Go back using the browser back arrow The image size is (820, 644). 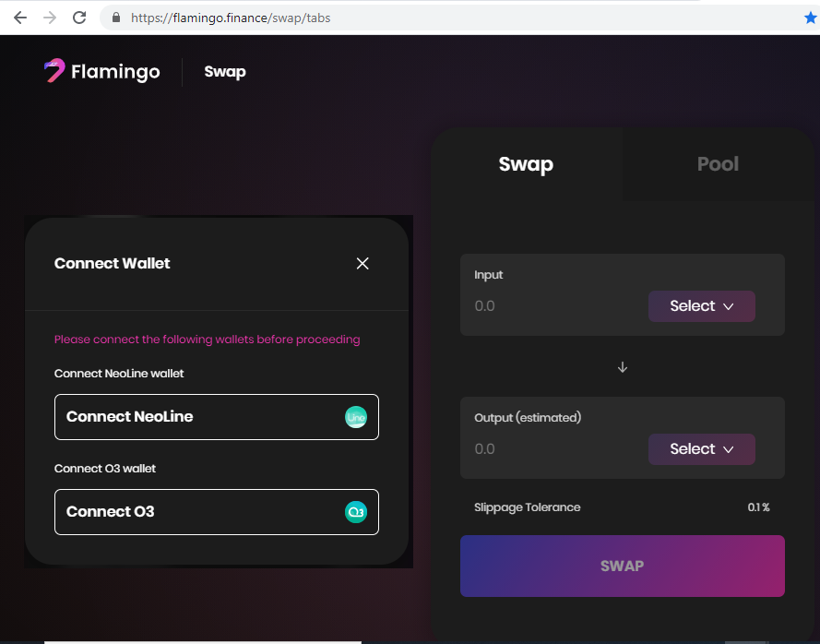pos(20,18)
